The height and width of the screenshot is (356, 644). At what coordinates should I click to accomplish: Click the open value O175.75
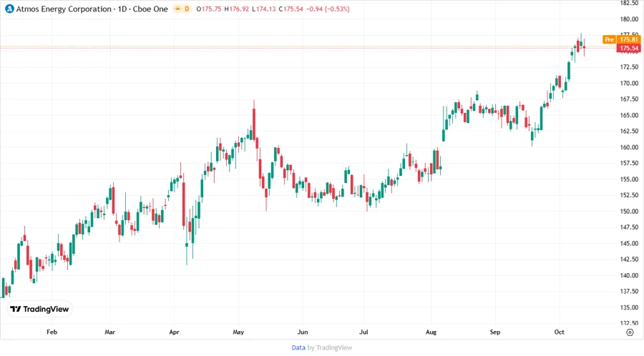[x=209, y=9]
